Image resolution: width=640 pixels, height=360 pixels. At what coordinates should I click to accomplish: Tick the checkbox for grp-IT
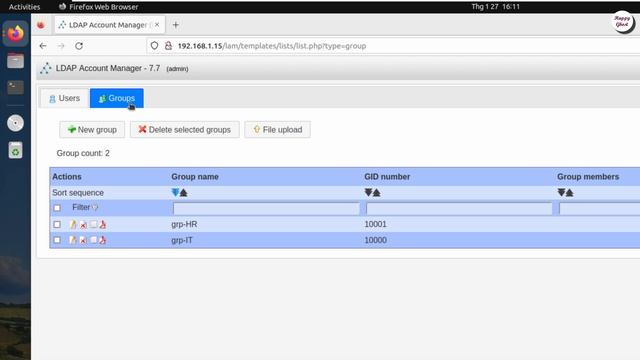57,240
